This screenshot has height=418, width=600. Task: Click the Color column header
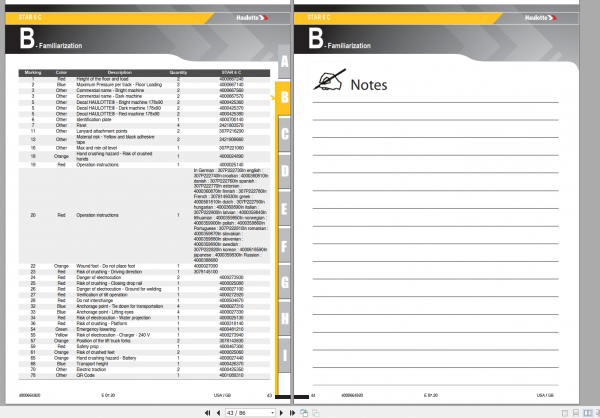tap(61, 73)
